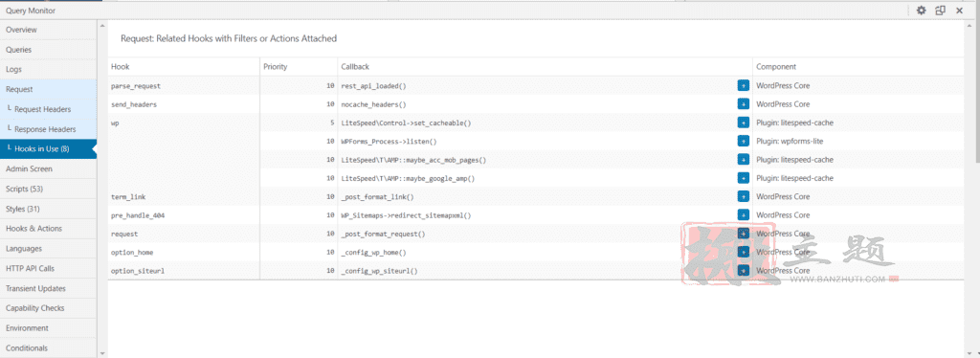
Task: Select the option_siteurl hook cell
Action: 184,271
